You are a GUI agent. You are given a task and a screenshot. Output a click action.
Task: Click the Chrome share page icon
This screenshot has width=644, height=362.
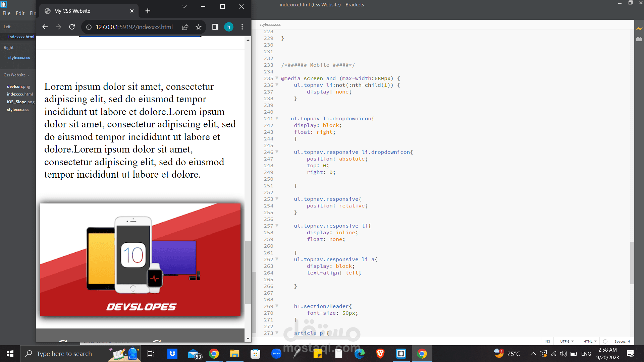click(x=185, y=27)
